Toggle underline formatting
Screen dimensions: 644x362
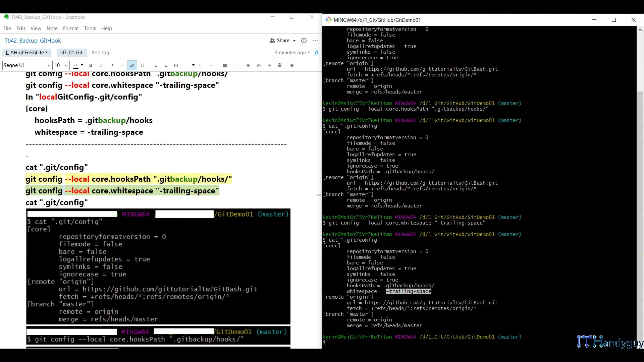point(111,65)
